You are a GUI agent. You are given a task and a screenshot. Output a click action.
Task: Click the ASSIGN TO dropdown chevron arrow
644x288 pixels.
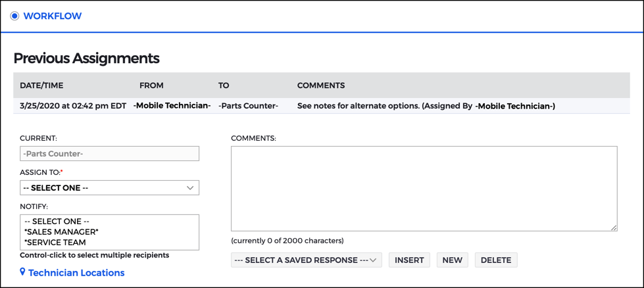point(189,188)
